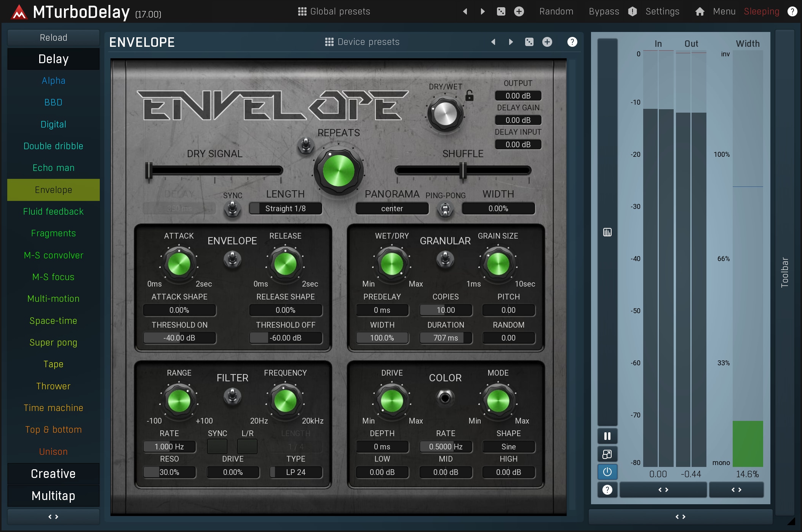Click the meter power button icon
This screenshot has height=532, width=802.
coord(607,472)
